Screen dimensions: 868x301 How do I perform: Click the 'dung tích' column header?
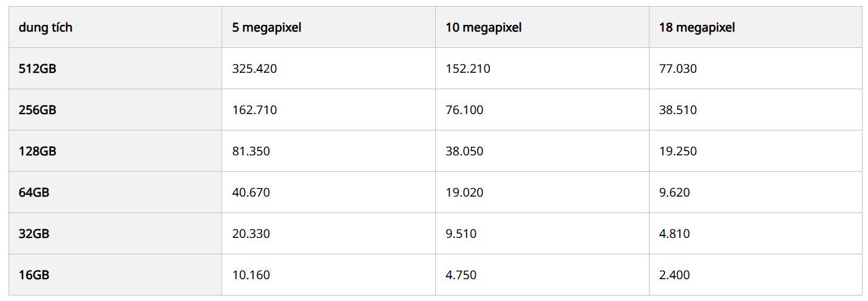point(46,27)
